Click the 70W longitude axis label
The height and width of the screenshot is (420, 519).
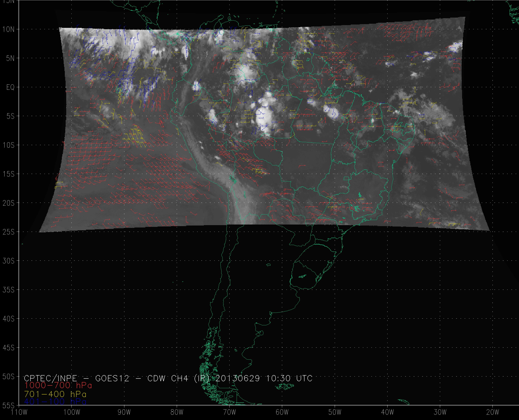click(x=229, y=412)
